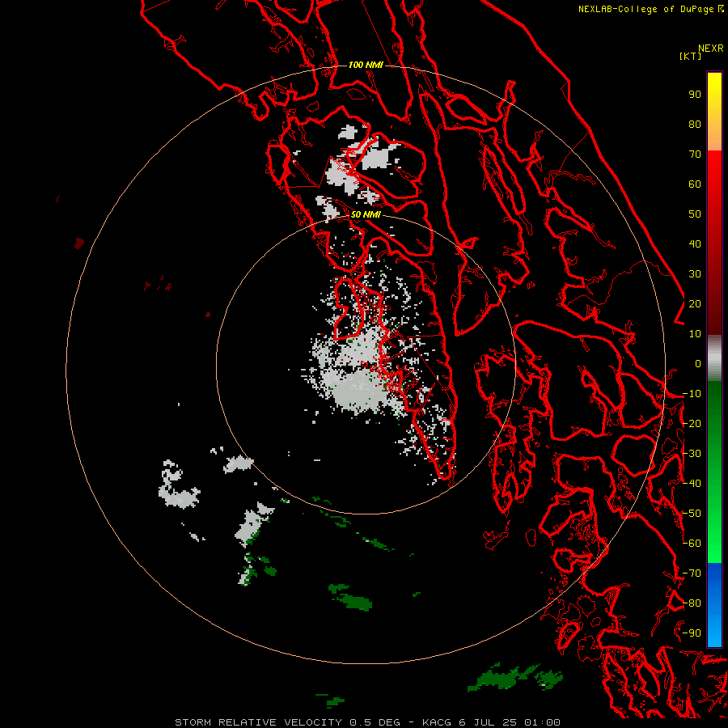Click the -40 scale value
The image size is (728, 728).
point(692,484)
